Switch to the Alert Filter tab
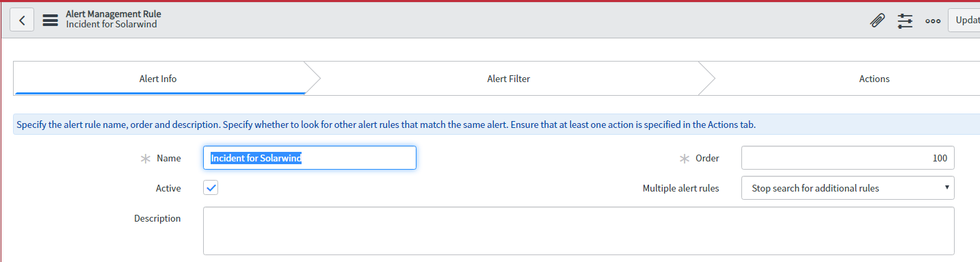Image resolution: width=980 pixels, height=262 pixels. tap(508, 79)
